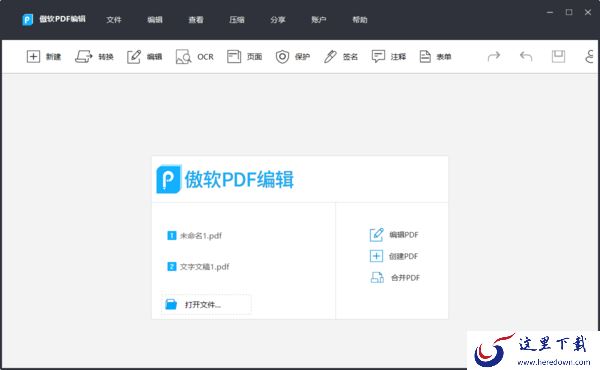Click the 傲软PDF编辑 logo in title bar
Screen dimensions: 600x370
[28, 20]
